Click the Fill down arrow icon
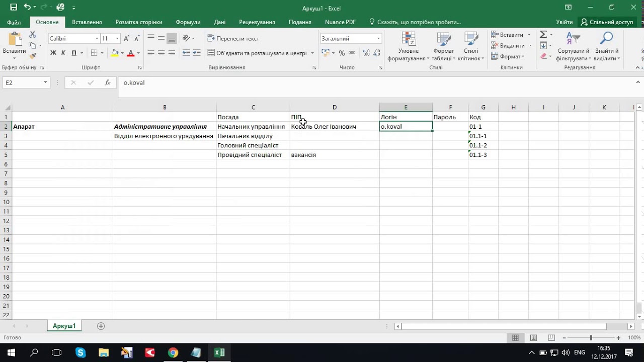644x362 pixels. (543, 45)
